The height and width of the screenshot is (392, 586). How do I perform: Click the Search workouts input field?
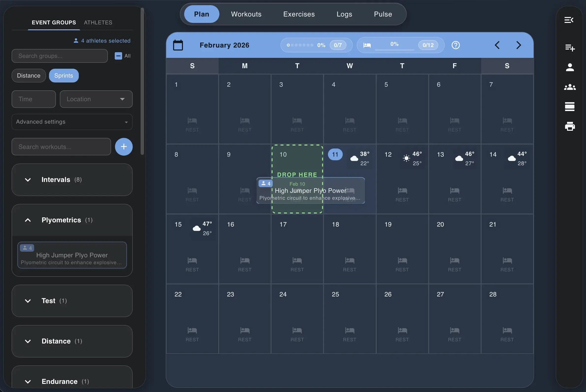[x=61, y=147]
